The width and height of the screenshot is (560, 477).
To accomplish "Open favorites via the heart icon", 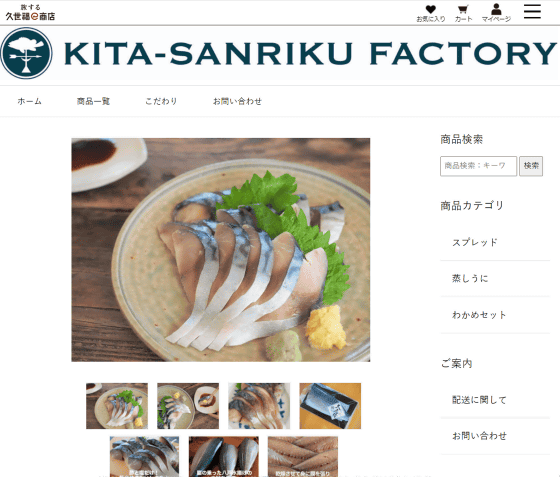I will coord(431,14).
